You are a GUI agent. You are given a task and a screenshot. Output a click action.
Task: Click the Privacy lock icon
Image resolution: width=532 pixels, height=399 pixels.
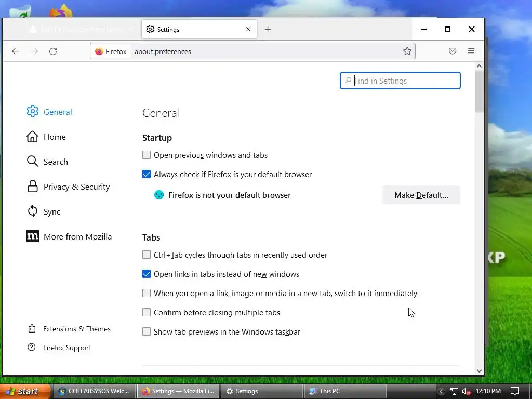pos(33,187)
